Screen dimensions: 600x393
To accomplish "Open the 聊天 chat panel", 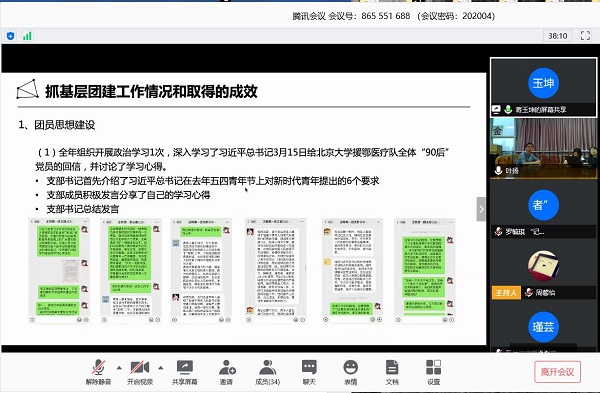I will (309, 372).
